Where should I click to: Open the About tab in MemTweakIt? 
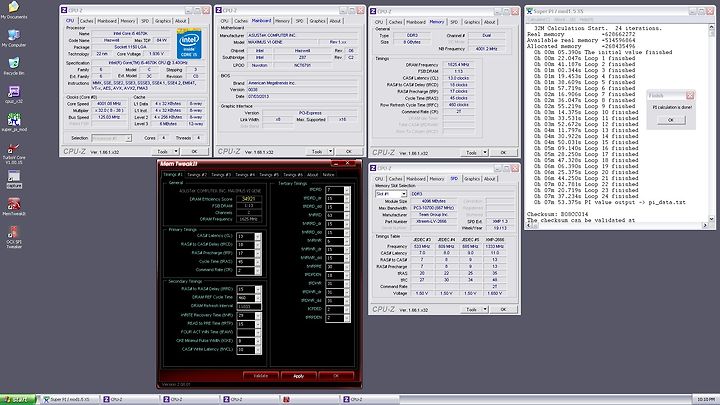312,174
